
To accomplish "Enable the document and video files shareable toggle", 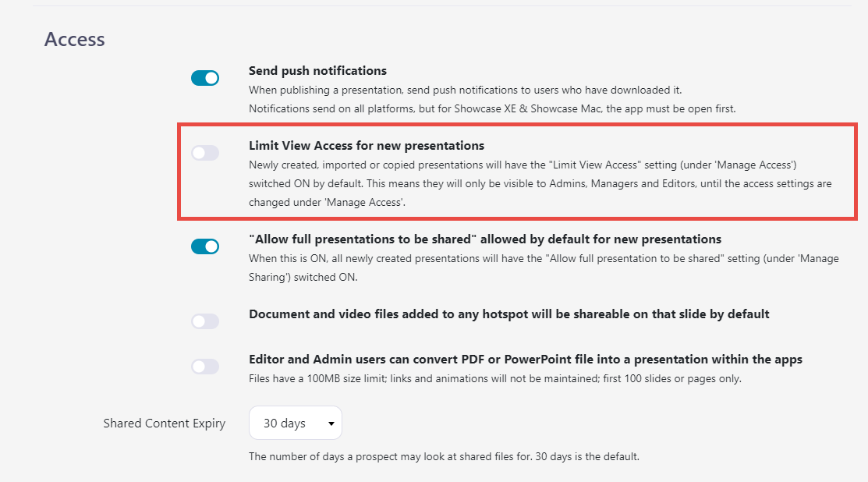I will [205, 321].
